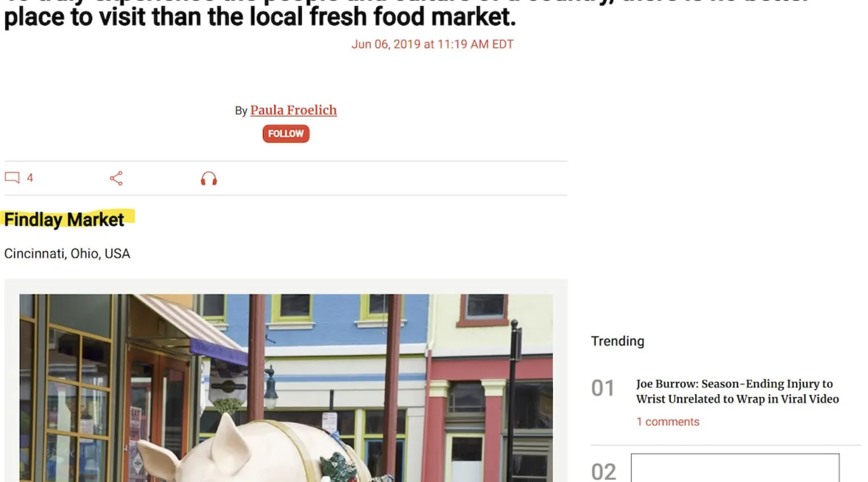Open the empty placeholder box beside 02
This screenshot has width=868, height=482.
click(735, 468)
